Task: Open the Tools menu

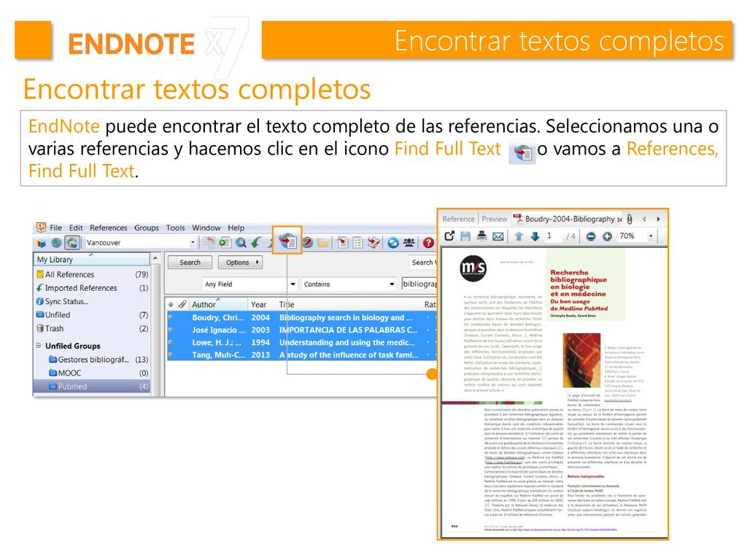Action: click(x=175, y=227)
